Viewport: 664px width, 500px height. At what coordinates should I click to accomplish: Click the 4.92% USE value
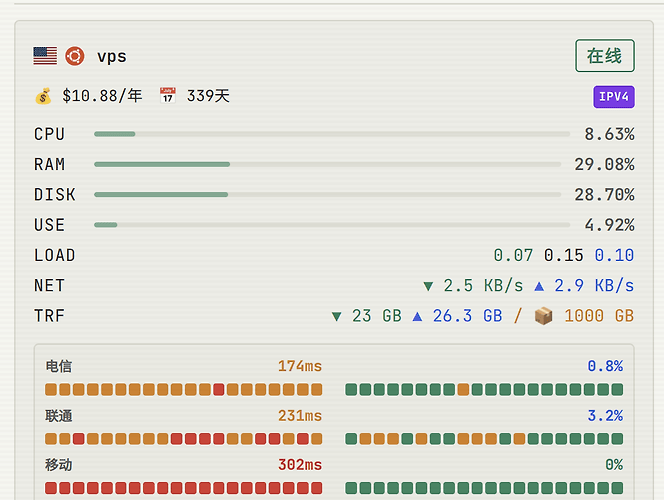click(x=609, y=225)
